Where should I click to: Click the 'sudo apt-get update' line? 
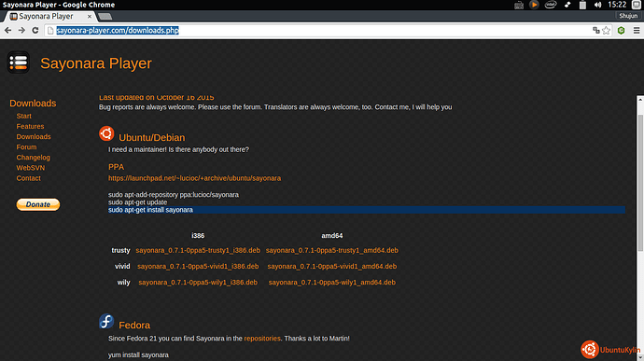click(x=137, y=202)
